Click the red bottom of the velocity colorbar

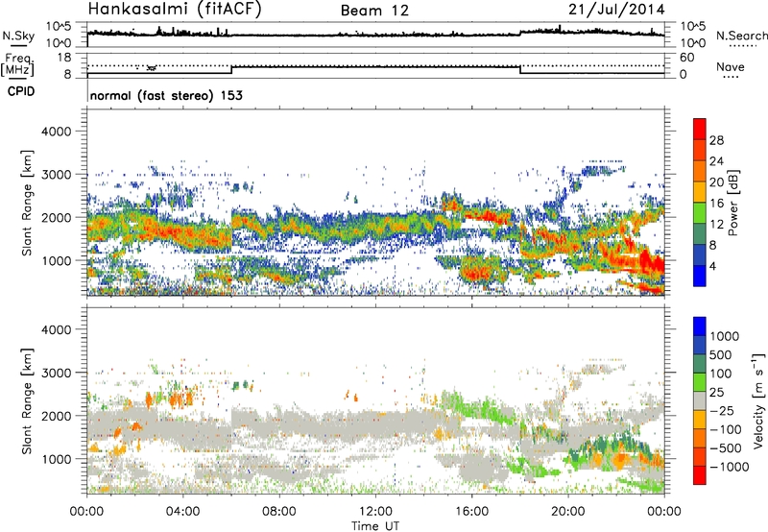700,475
